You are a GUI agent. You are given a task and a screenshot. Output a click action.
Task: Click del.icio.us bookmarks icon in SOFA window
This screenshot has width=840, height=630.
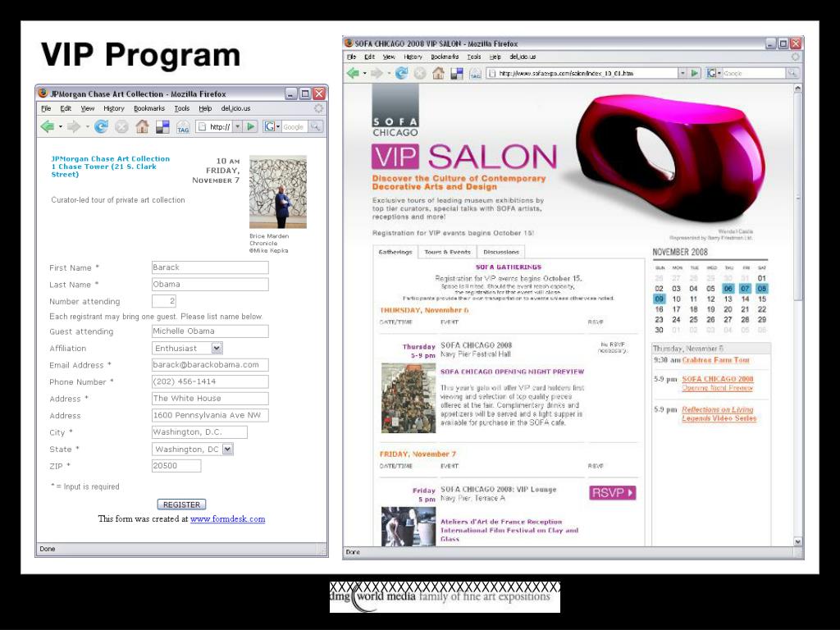pyautogui.click(x=456, y=74)
